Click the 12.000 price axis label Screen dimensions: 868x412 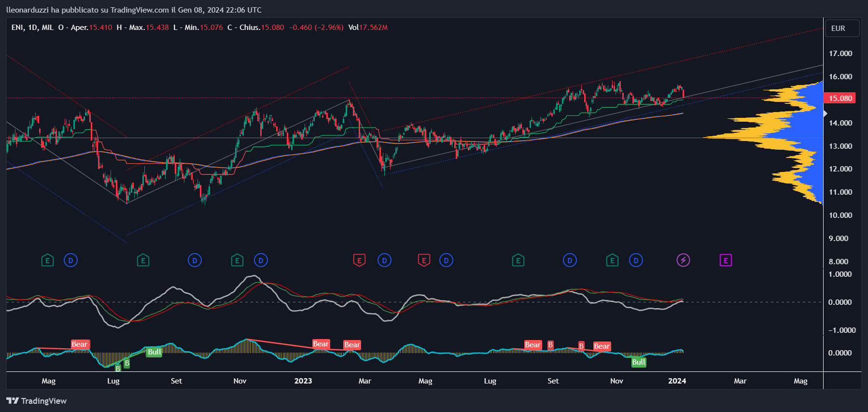840,169
